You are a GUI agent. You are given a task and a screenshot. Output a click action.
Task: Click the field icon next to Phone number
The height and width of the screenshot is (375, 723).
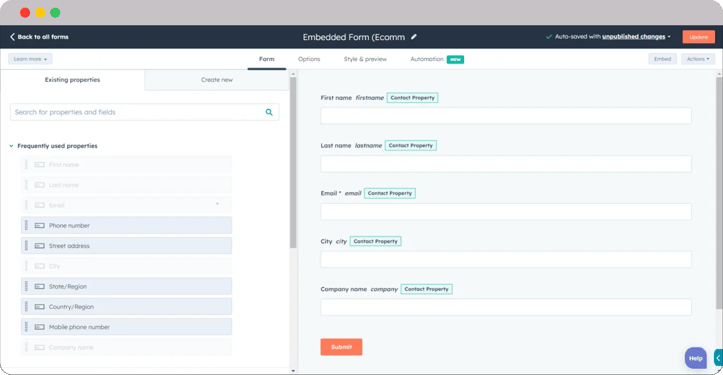point(40,226)
